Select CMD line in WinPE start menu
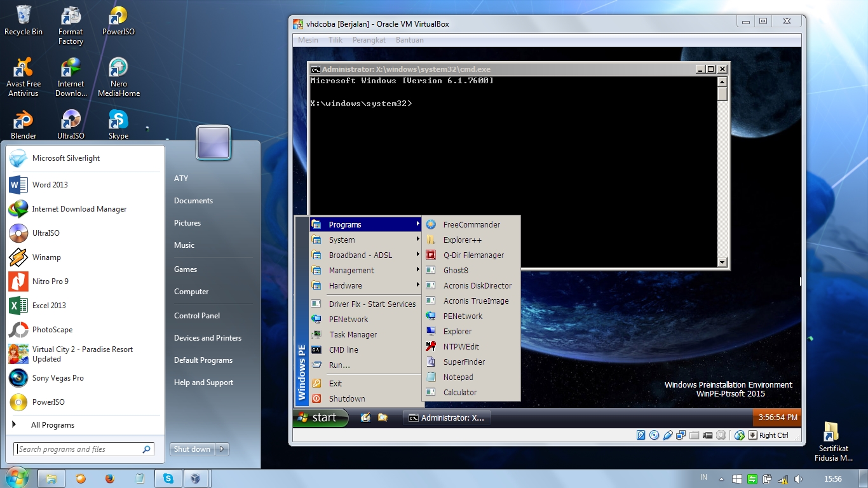 click(x=365, y=349)
